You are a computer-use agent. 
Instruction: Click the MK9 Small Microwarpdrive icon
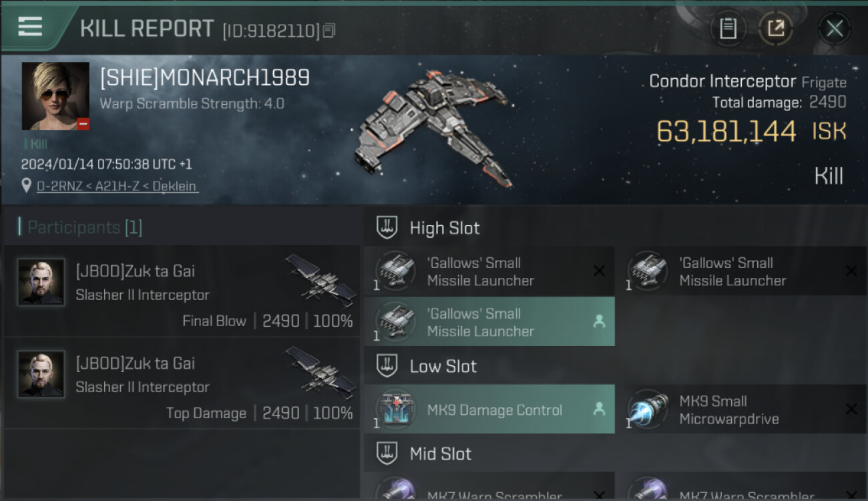648,409
